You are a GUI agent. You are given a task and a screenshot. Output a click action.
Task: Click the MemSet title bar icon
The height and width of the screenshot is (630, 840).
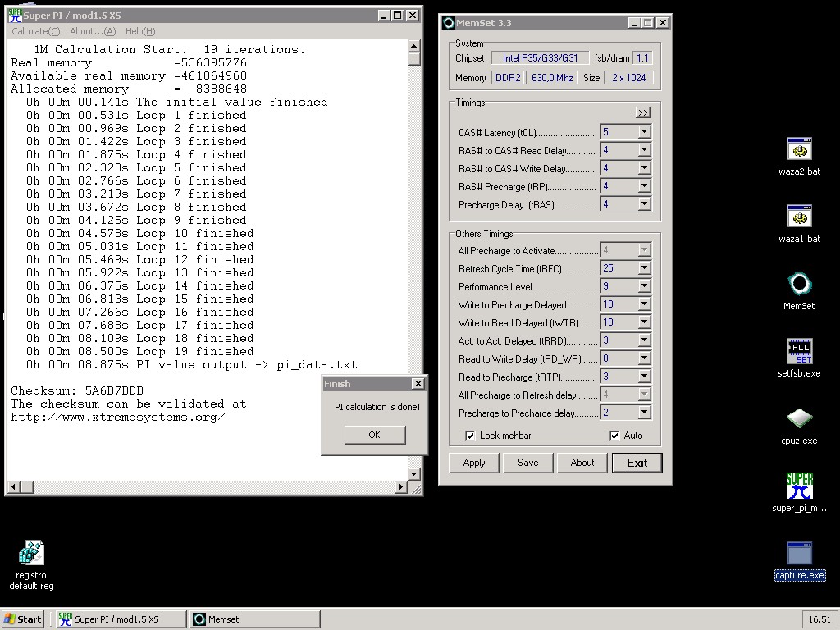449,23
